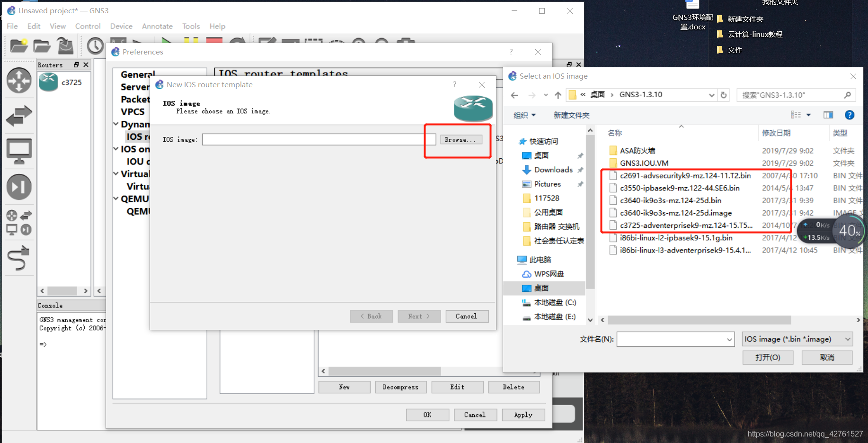This screenshot has height=443, width=868.
Task: Open the 组织 dropdown menu
Action: 524,115
